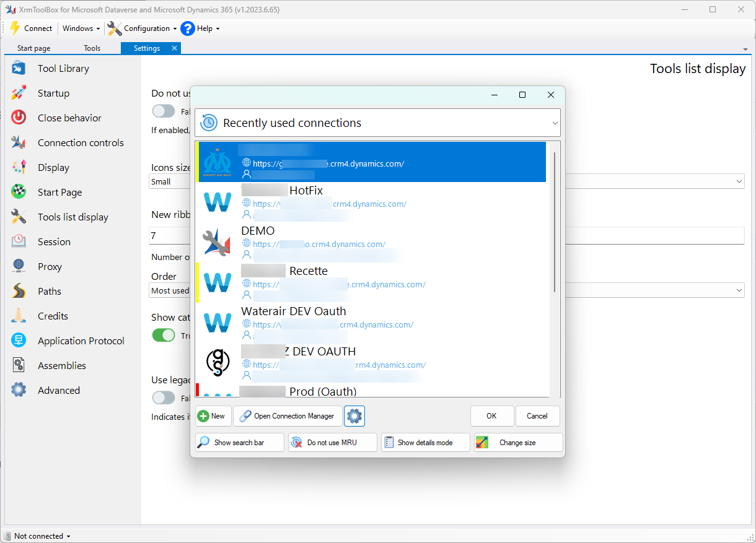Select the Startup rocket icon
The image size is (756, 543).
click(19, 93)
